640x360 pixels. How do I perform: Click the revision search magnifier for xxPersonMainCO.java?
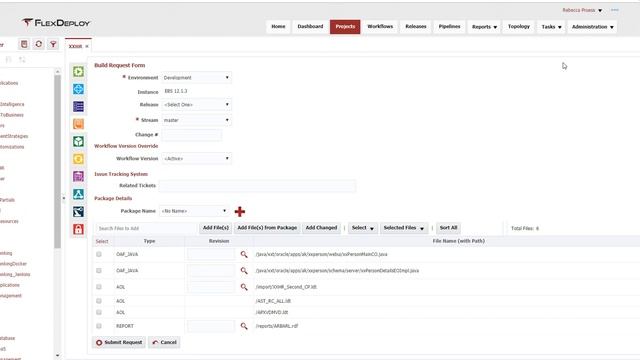tap(244, 254)
